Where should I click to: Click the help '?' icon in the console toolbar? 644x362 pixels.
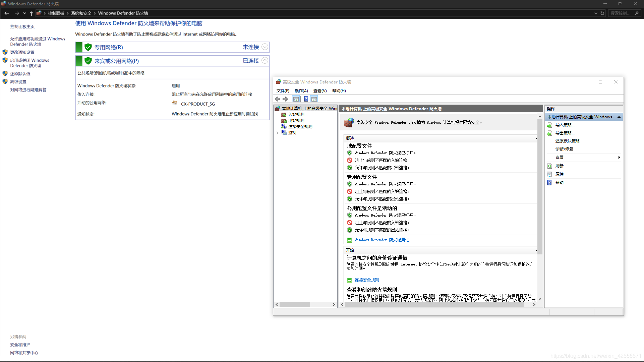(306, 99)
